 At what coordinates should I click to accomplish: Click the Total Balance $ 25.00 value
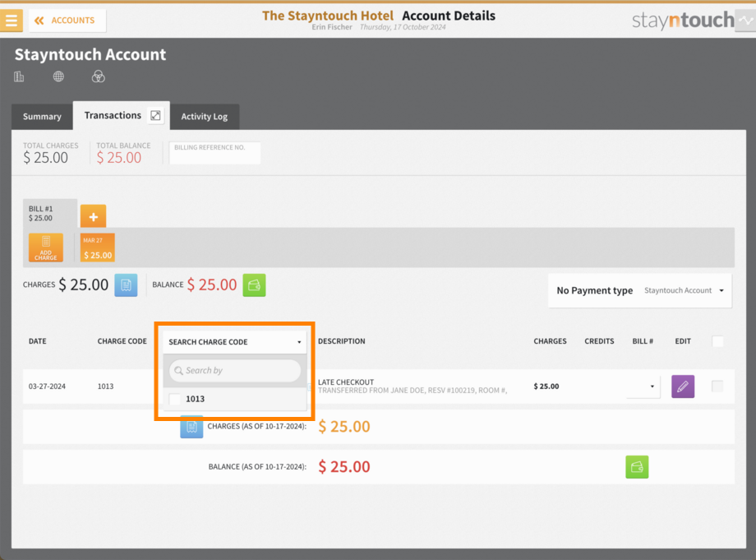[118, 157]
